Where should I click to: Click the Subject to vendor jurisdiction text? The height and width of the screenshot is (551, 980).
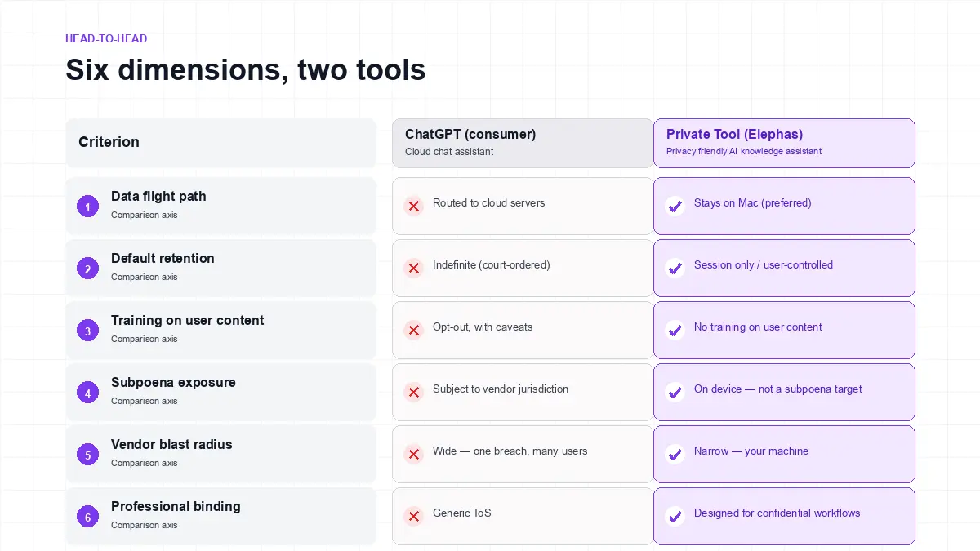coord(501,389)
